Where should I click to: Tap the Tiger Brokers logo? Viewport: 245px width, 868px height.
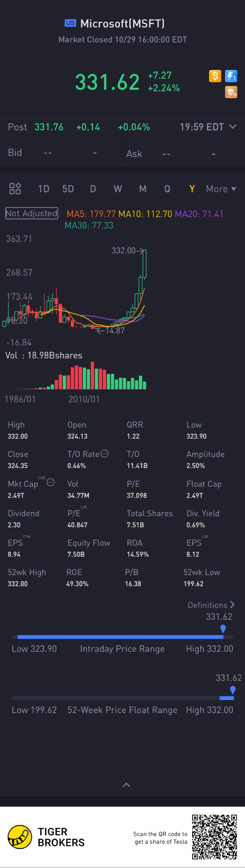(20, 837)
